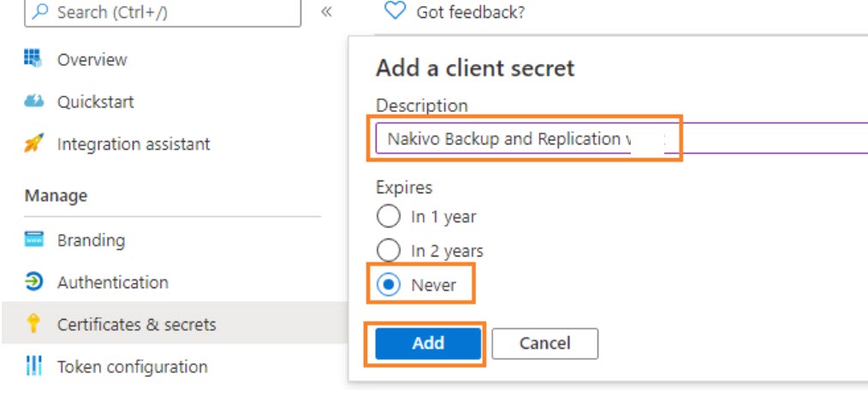Click the Integration assistant rocket icon
The width and height of the screenshot is (868, 401).
coord(33,144)
